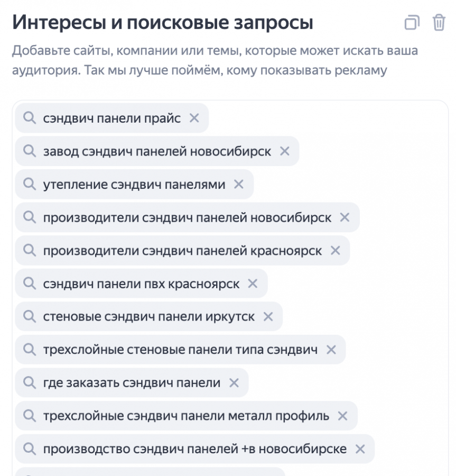Remove 'производители сэндвич панелей красноярск' tag
Screen dimensions: 456x476
[335, 251]
